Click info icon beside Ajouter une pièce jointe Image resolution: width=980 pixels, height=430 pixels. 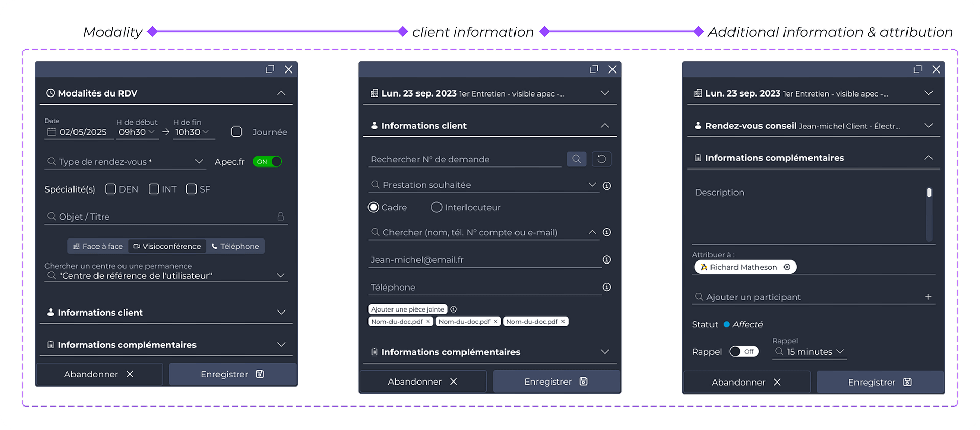pyautogui.click(x=453, y=309)
